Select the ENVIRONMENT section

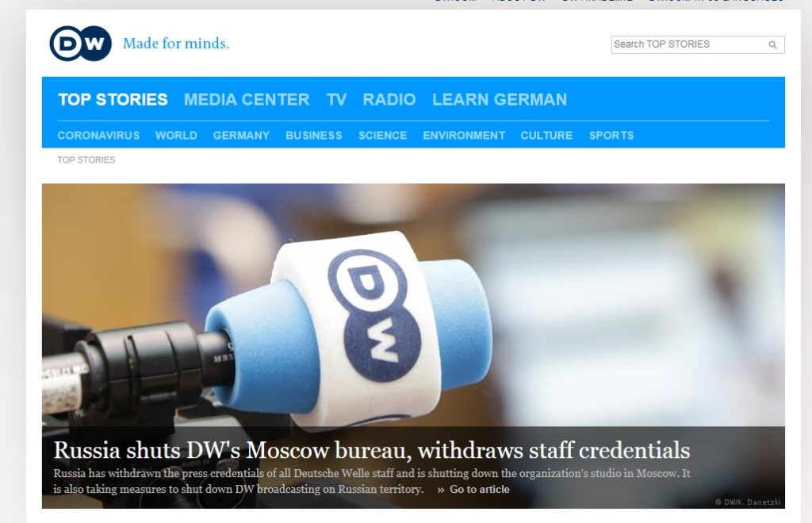(x=464, y=135)
